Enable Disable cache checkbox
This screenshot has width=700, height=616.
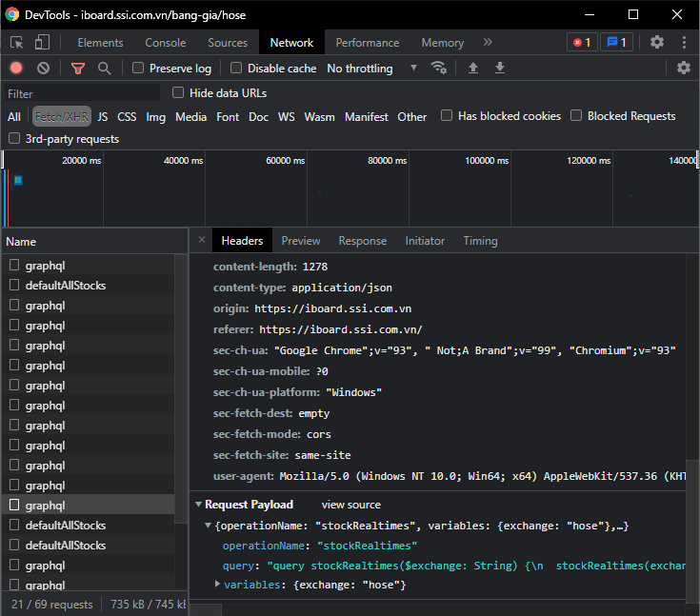236,68
